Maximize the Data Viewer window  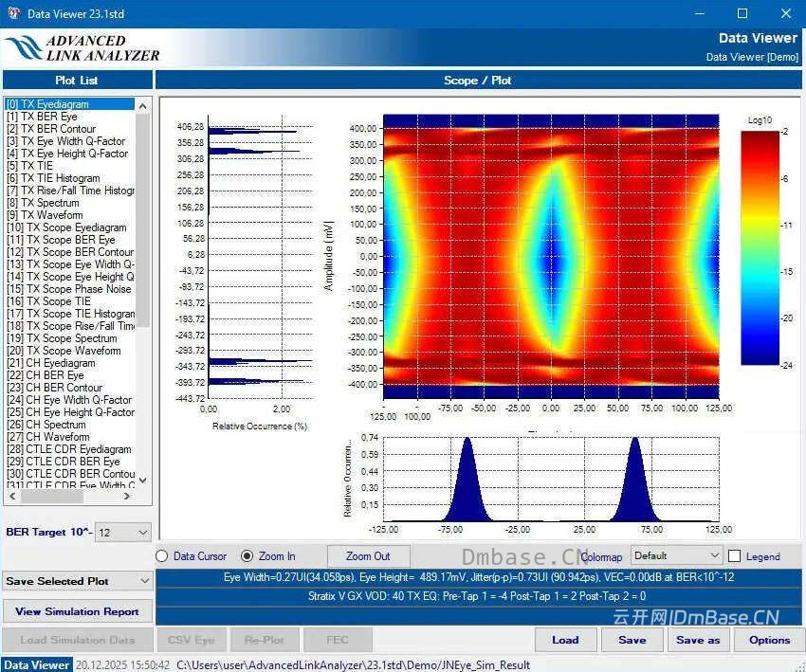[x=742, y=13]
